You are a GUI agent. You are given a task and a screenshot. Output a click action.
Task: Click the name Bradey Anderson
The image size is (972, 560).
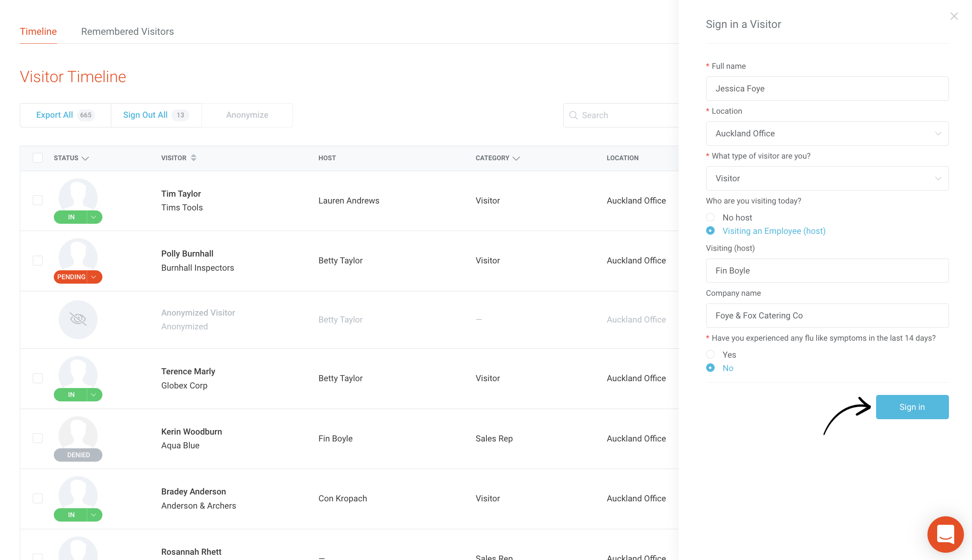(193, 492)
